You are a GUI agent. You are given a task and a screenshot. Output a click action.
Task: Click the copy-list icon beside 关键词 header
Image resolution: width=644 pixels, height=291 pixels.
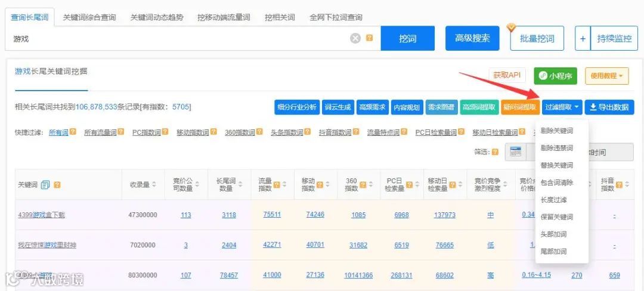pos(45,185)
